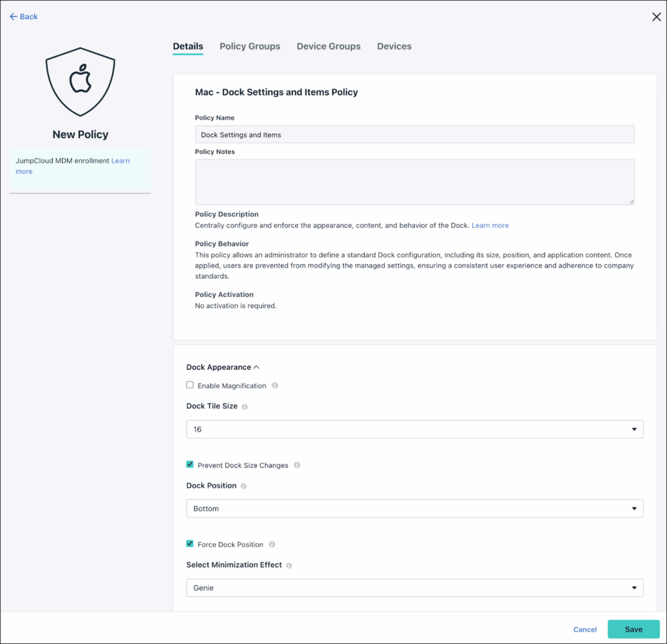Open the Minimization Effect dropdown showing Genie
667x644 pixels.
[x=414, y=588]
